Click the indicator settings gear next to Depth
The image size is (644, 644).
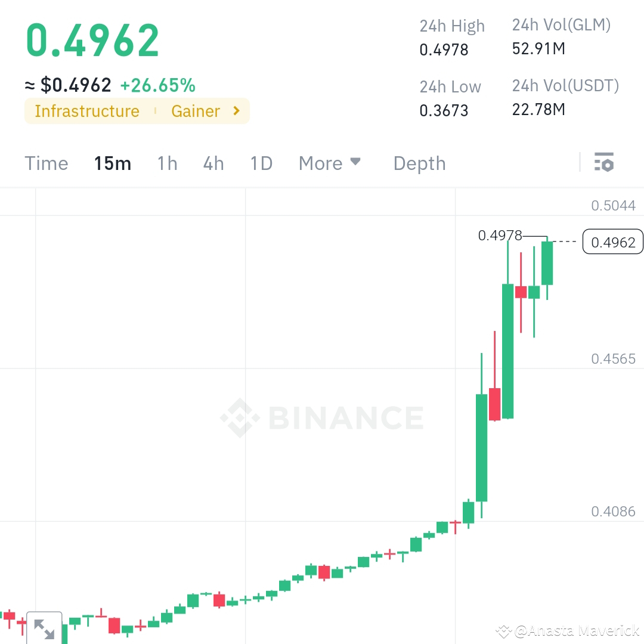[x=604, y=162]
